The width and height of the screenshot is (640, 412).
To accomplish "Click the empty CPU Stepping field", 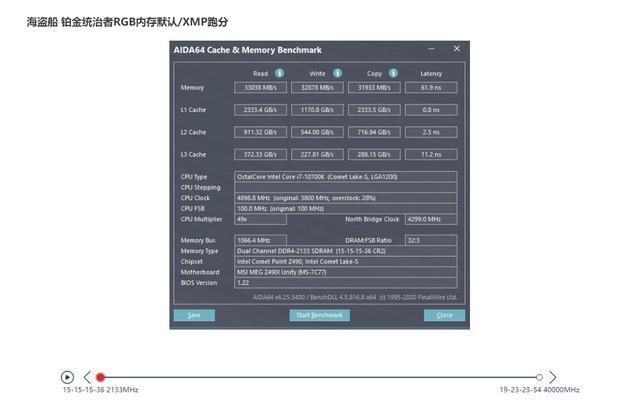I will pos(346,187).
